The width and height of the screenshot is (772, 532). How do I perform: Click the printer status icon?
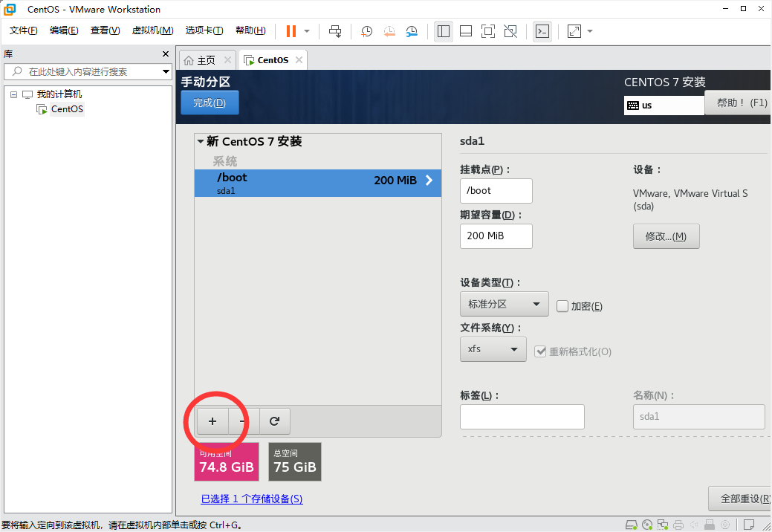[678, 525]
